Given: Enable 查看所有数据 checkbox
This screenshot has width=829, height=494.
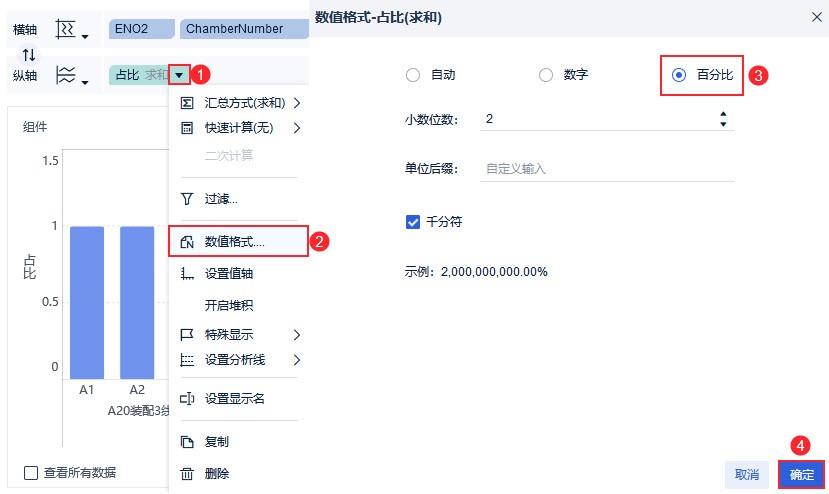Looking at the screenshot, I should pyautogui.click(x=31, y=473).
